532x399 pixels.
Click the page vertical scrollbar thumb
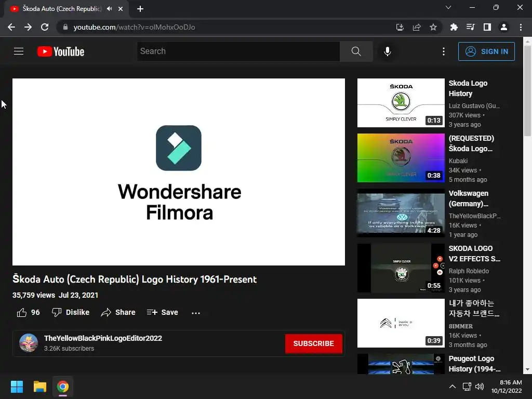[527, 90]
